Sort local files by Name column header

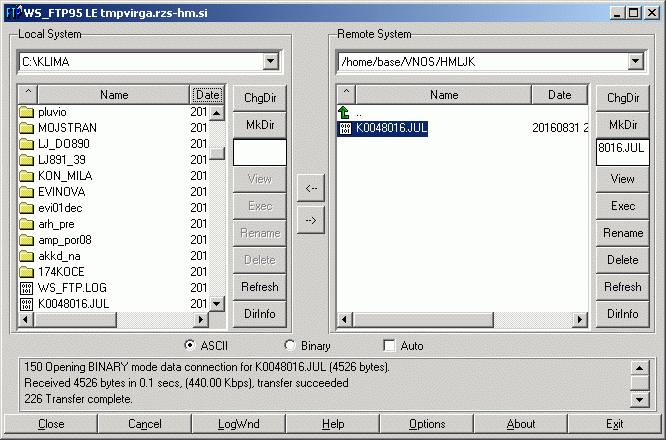114,95
